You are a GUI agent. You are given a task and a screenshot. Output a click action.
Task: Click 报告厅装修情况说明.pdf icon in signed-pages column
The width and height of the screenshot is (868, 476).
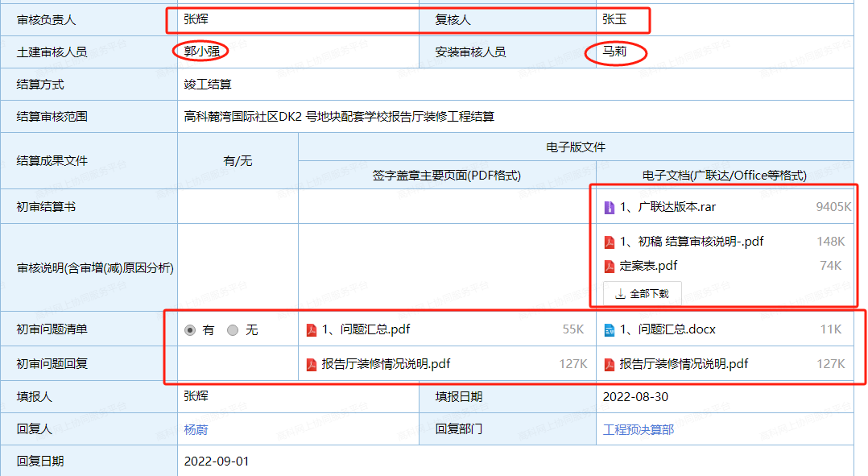click(x=312, y=364)
